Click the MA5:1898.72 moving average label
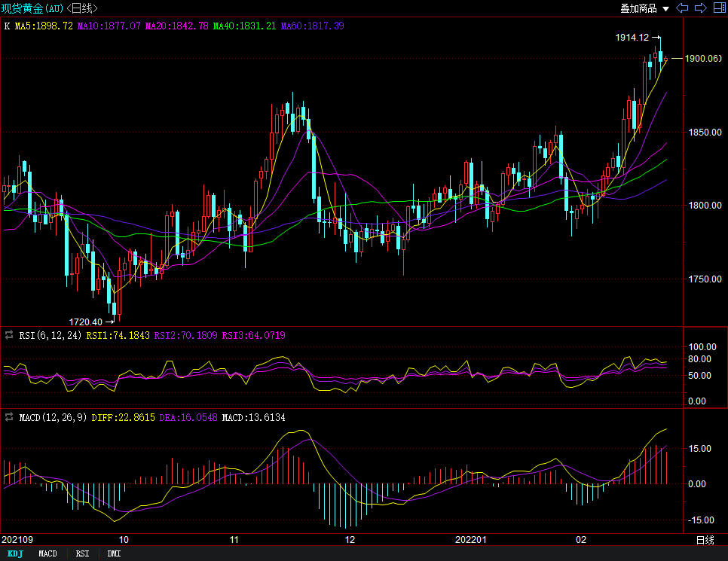Screen dimensions: 728x561 click(44, 26)
